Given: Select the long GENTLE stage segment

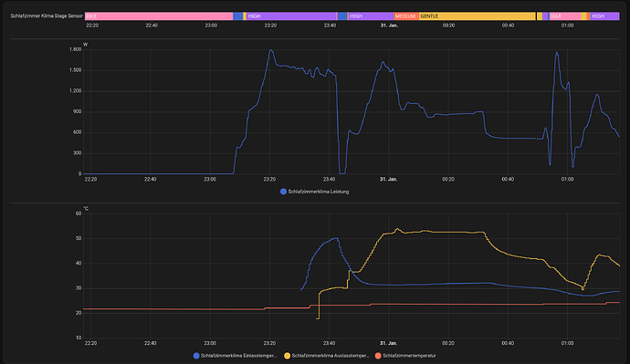Looking at the screenshot, I should (477, 16).
